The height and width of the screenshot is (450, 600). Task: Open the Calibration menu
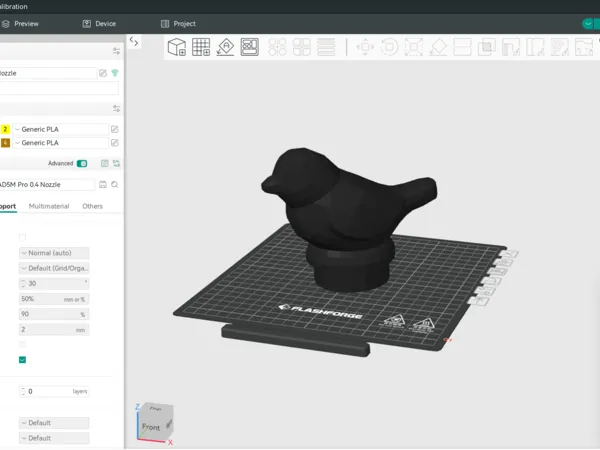click(x=14, y=7)
